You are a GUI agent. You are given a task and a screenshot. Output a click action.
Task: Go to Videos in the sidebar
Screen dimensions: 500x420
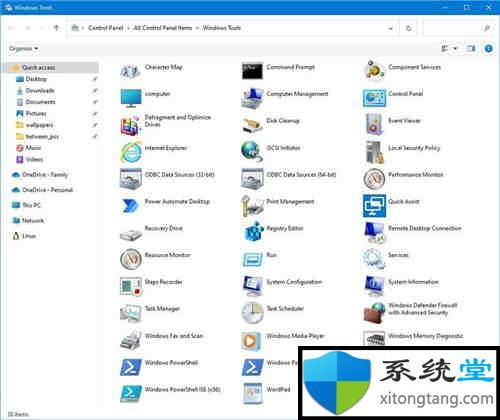click(x=34, y=159)
